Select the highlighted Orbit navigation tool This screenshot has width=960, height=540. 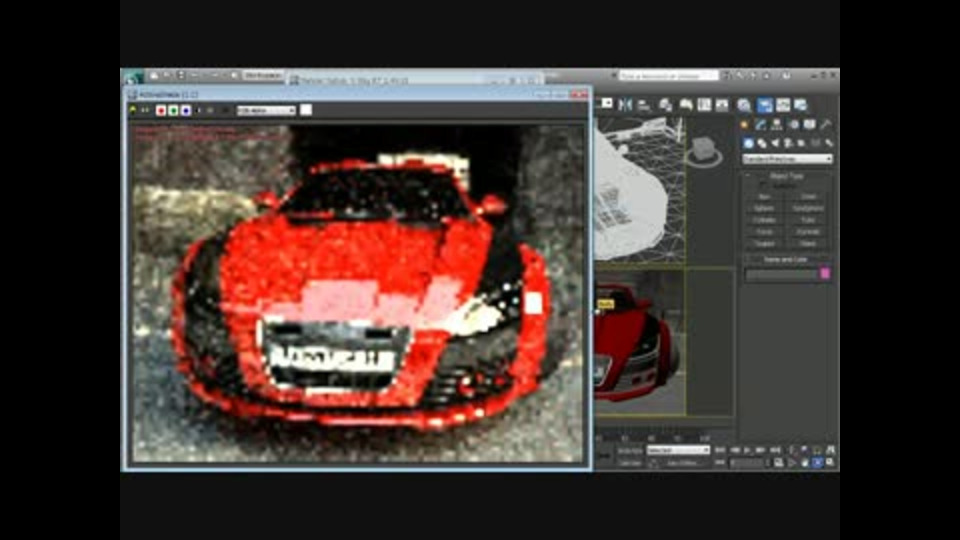[817, 462]
